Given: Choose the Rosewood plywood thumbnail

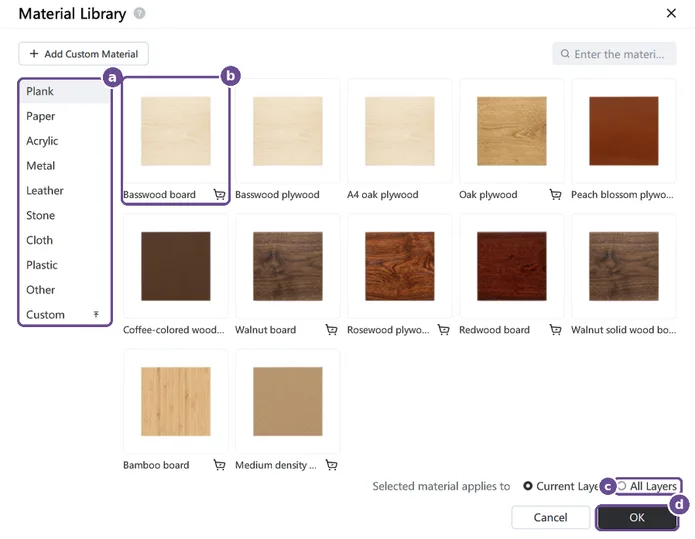Looking at the screenshot, I should [x=400, y=266].
